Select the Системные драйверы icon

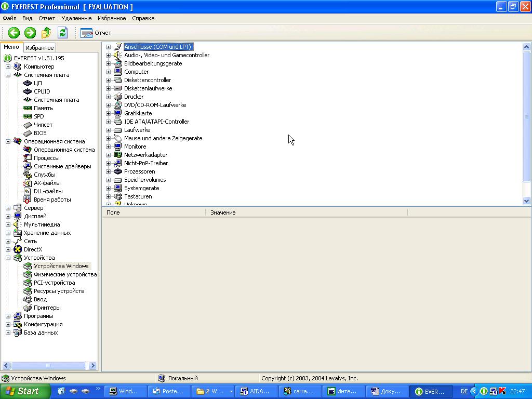[28, 166]
